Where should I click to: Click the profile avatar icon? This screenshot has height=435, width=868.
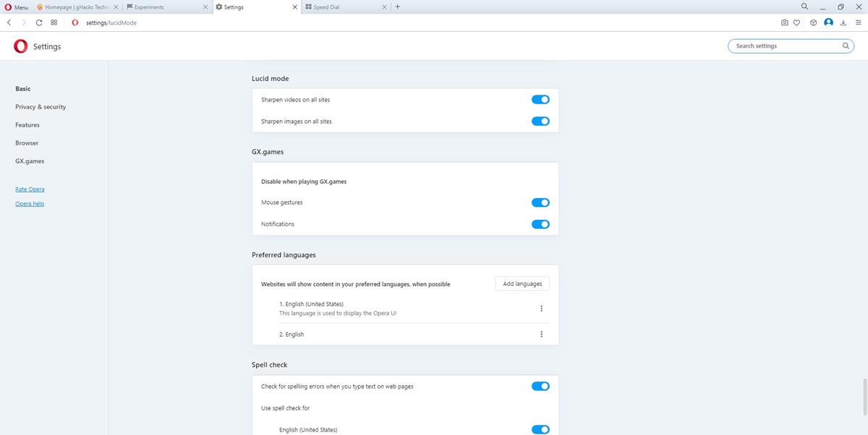point(827,22)
